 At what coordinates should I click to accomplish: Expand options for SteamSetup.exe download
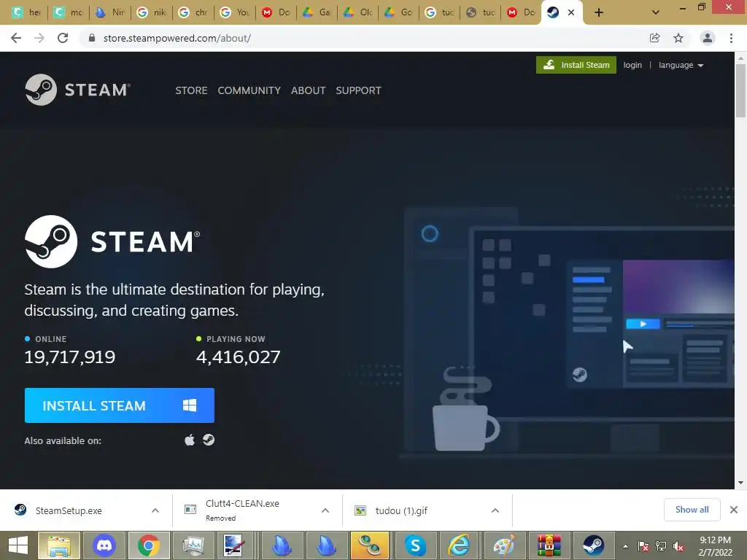click(x=155, y=510)
